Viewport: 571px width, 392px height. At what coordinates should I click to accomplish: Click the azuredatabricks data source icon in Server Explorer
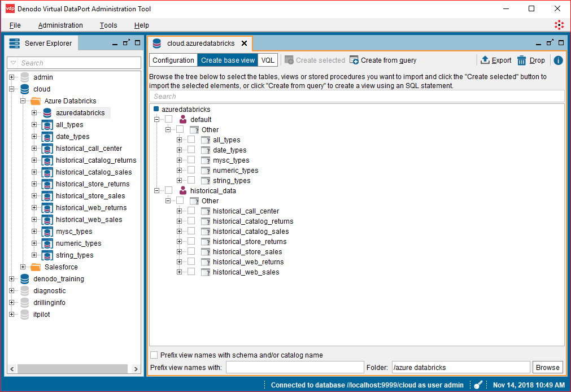(47, 113)
